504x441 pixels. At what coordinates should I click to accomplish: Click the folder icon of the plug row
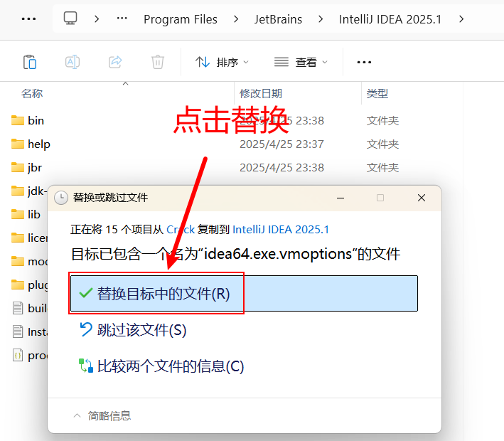pos(18,285)
